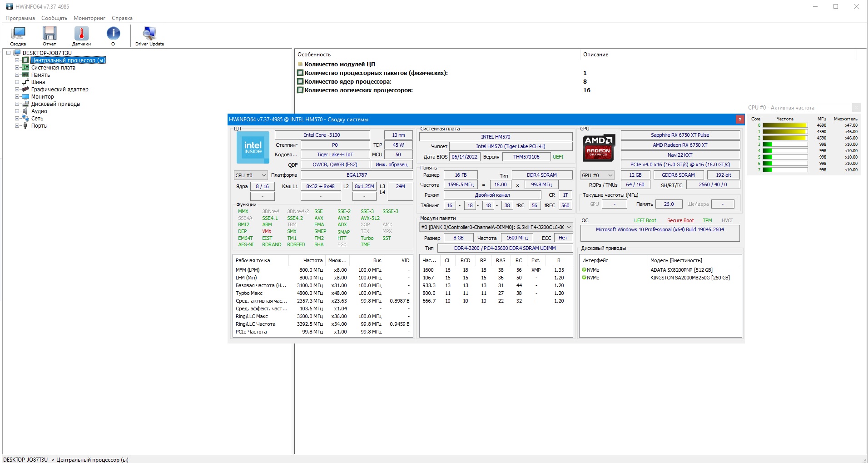Open the memory module bank dropdown

tap(496, 227)
